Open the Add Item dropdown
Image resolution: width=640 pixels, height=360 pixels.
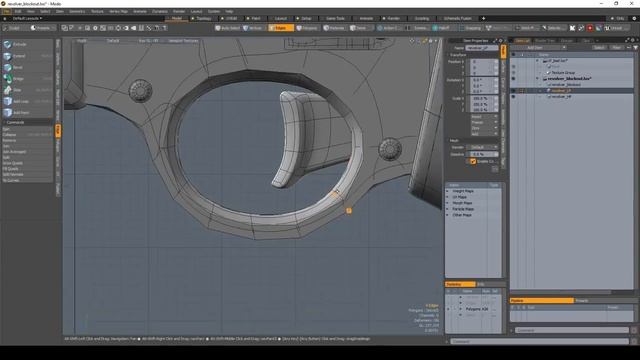click(538, 48)
